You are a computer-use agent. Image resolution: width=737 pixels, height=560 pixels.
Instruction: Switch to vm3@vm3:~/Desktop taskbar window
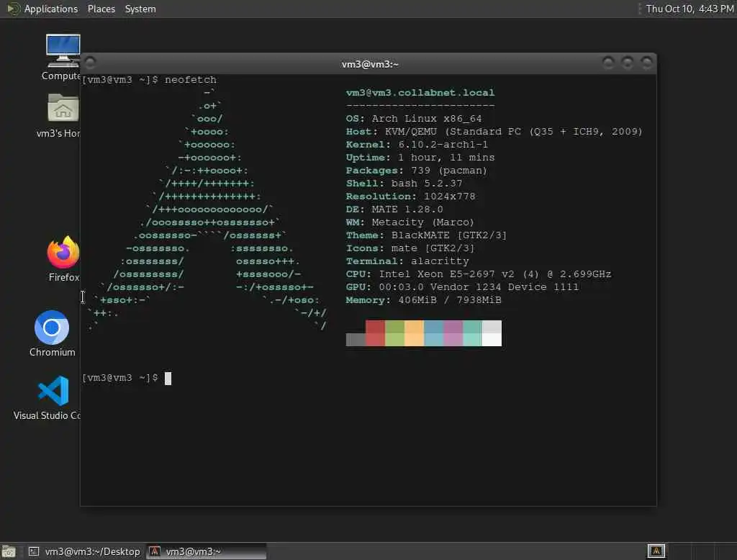(x=84, y=551)
